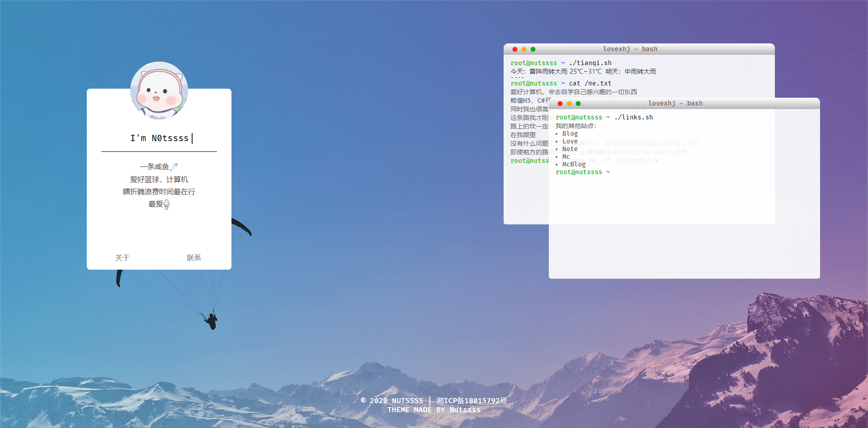Minimize the links.sh terminal with yellow dot
The width and height of the screenshot is (868, 428).
tap(569, 104)
